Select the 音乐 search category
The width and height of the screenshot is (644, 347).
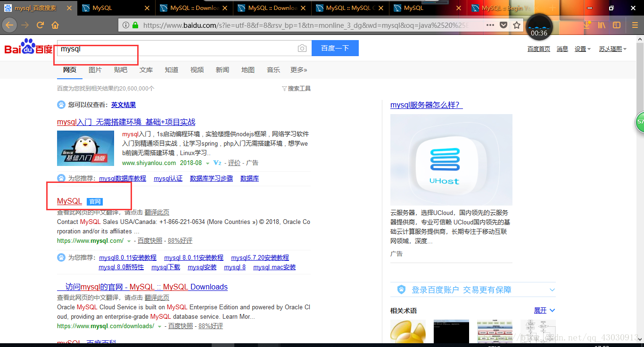point(273,70)
